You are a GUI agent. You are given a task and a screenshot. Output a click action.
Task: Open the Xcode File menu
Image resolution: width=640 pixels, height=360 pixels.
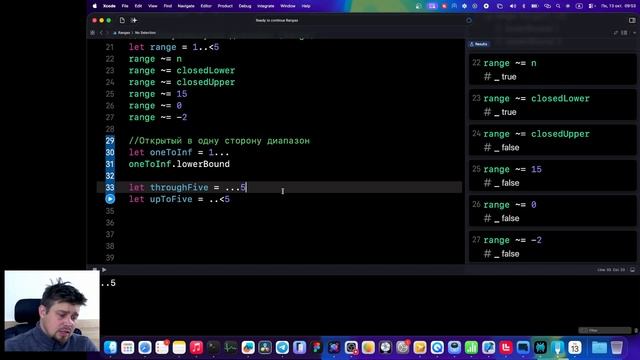pyautogui.click(x=125, y=6)
